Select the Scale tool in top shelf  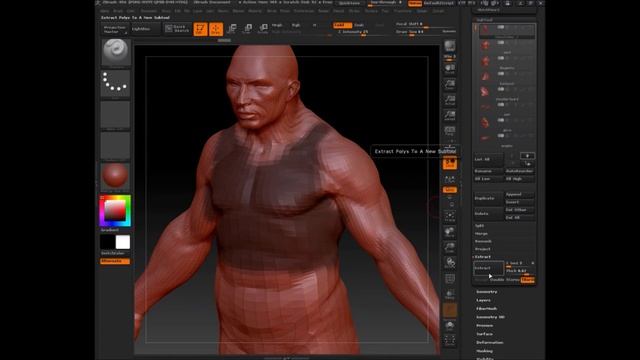247,29
